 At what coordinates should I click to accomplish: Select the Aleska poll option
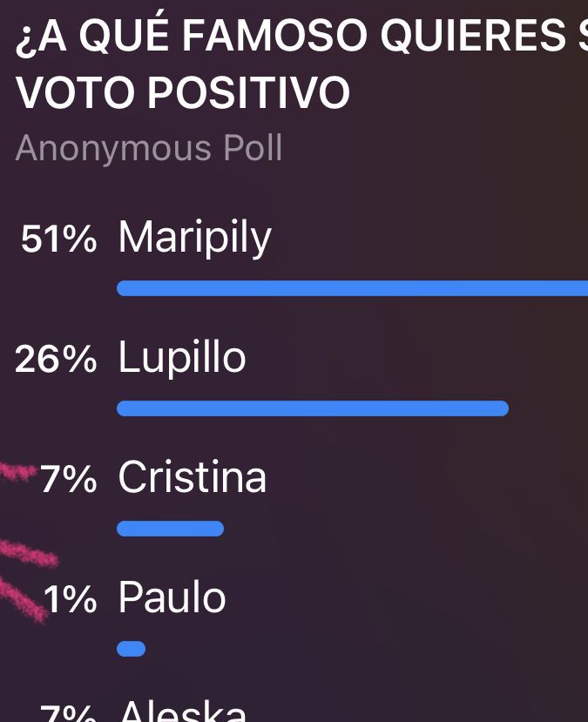point(182,711)
